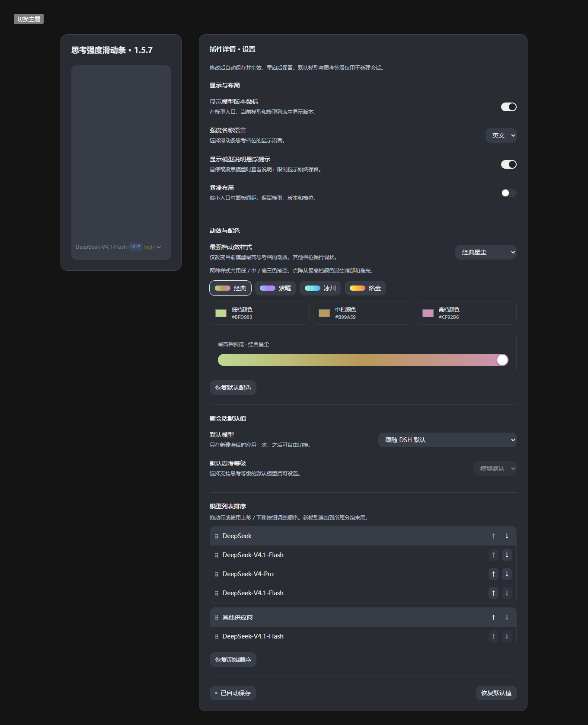Click the 恢复默认值 button
Image resolution: width=588 pixels, height=725 pixels.
[x=496, y=693]
